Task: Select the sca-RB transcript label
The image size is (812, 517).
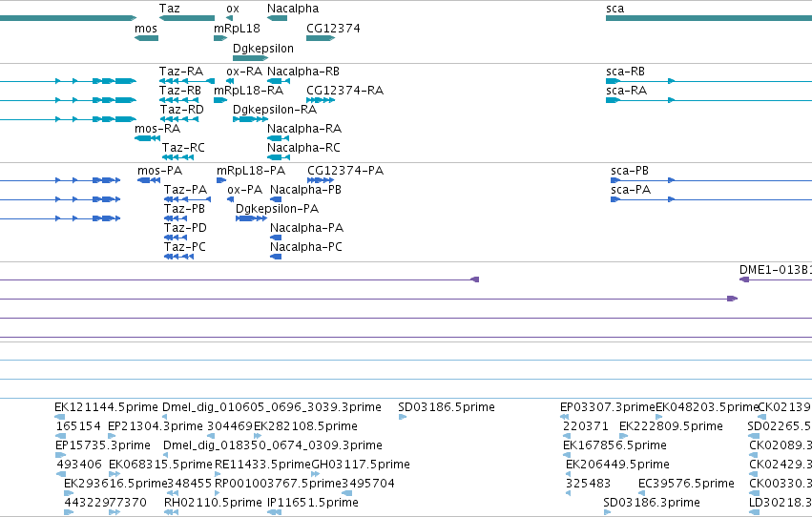Action: coord(625,72)
